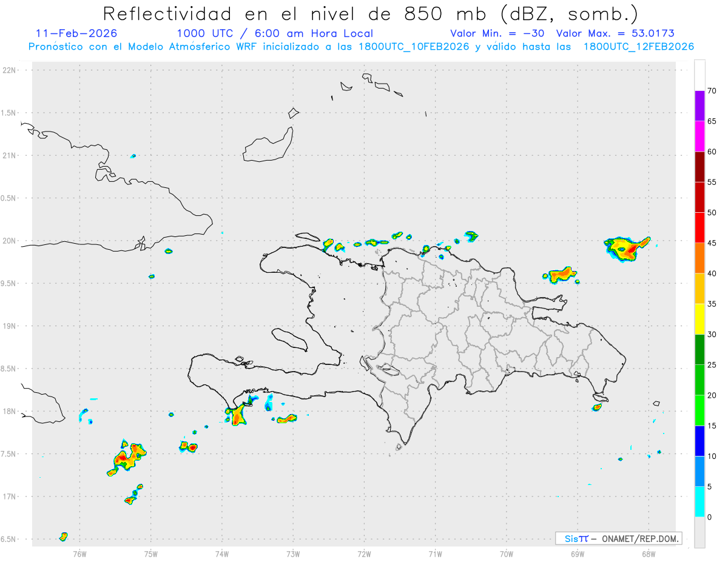Screen dimensions: 728x562
Task: Select the dark red 50–55 dBZ segment
Action: (x=699, y=197)
